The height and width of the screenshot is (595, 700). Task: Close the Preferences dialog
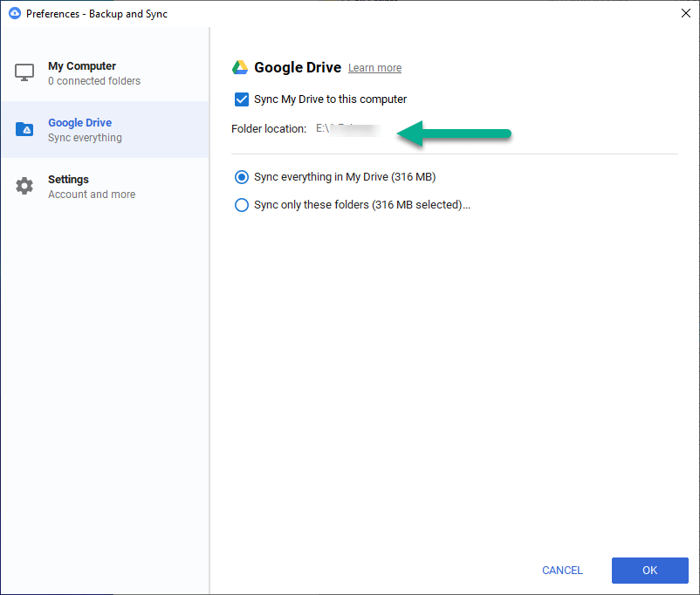(685, 13)
